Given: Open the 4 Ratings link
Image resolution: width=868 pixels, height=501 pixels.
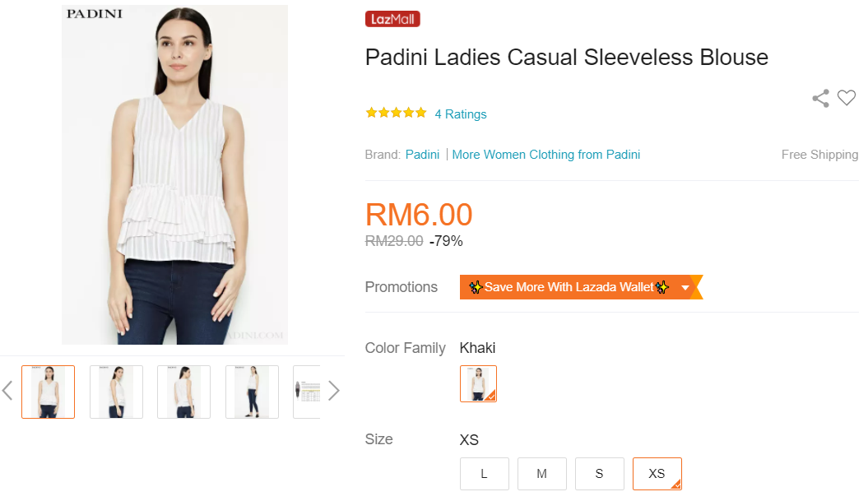Looking at the screenshot, I should tap(461, 114).
